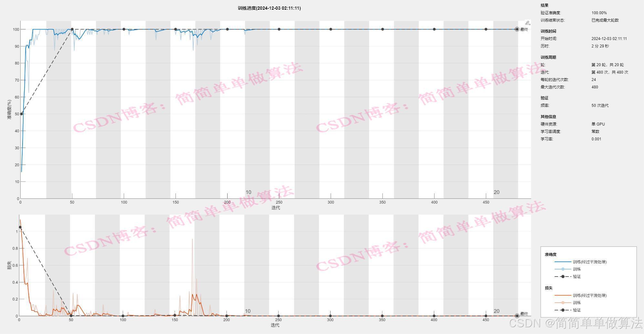
Task: Select the start time value in the 训练时间 section
Action: coord(609,39)
